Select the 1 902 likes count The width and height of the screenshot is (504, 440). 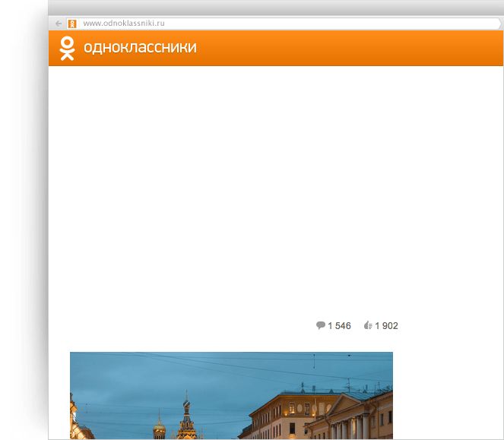tap(386, 326)
